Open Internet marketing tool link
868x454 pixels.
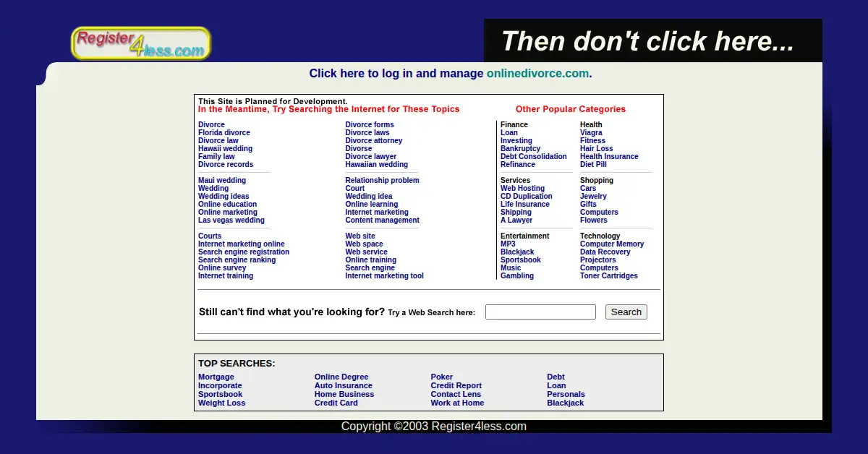click(x=385, y=276)
